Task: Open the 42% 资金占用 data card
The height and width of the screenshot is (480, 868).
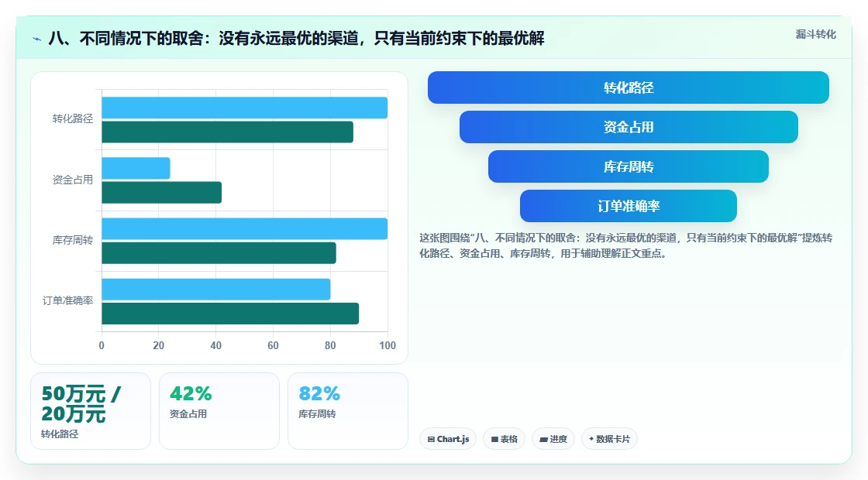Action: 219,411
